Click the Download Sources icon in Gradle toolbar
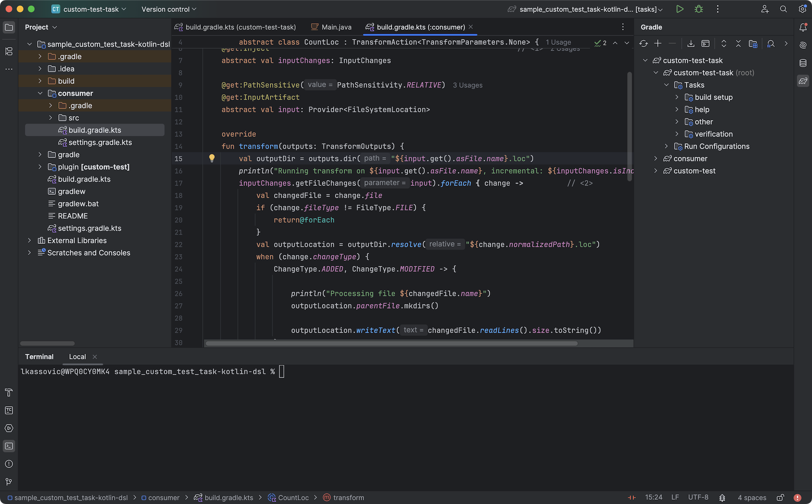The height and width of the screenshot is (504, 812). click(x=691, y=44)
